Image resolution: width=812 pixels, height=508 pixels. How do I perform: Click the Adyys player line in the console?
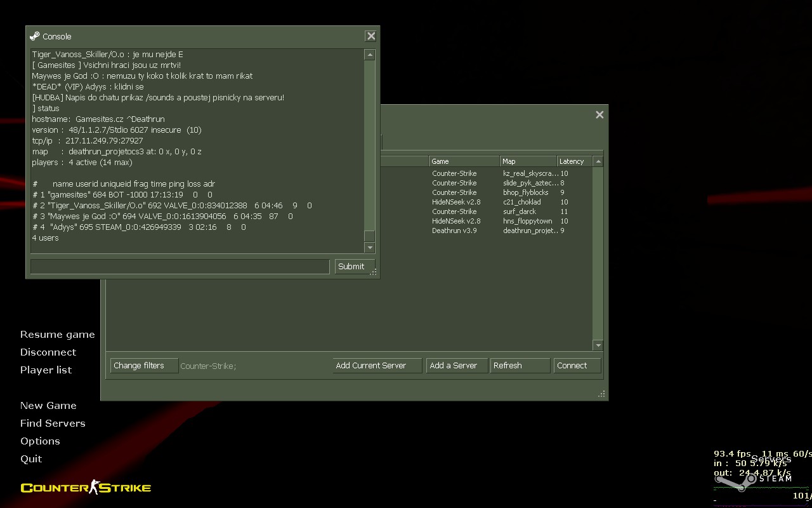pos(138,227)
